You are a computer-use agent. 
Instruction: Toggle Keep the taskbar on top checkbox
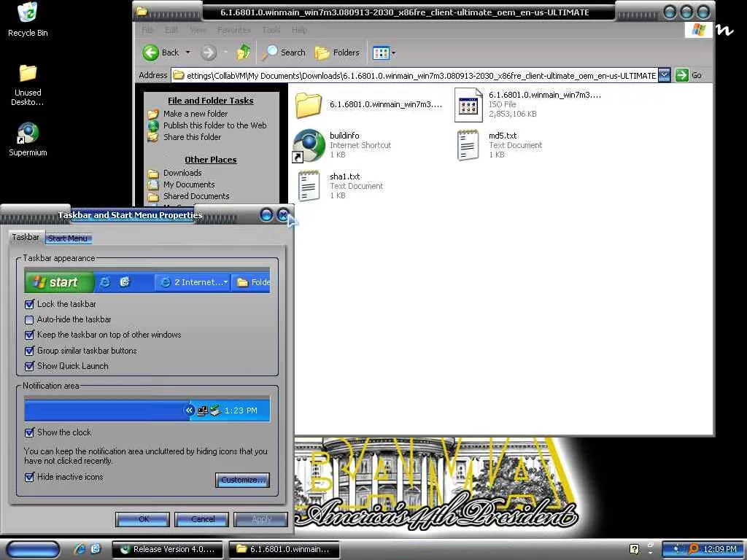(x=29, y=335)
